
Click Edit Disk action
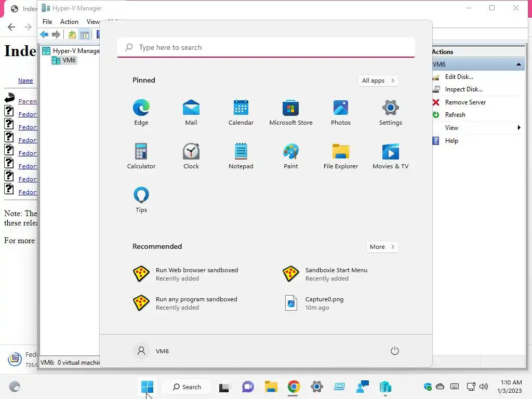[x=459, y=77]
